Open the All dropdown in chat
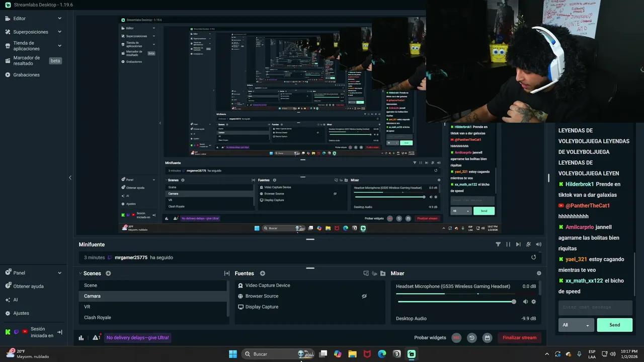The image size is (644, 362). pos(576,325)
